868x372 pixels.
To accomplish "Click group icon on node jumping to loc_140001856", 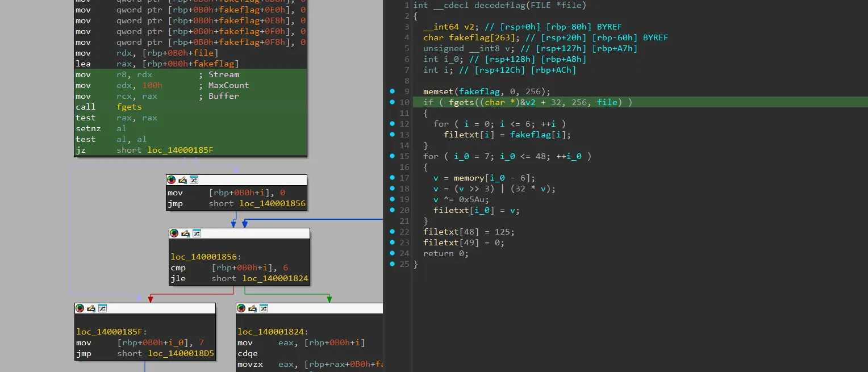I will click(x=194, y=180).
